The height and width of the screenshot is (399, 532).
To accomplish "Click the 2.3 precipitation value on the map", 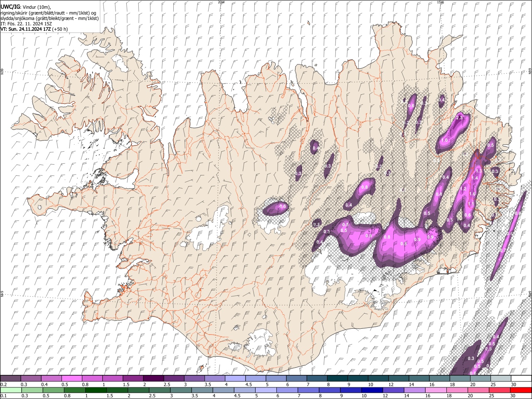I will pyautogui.click(x=459, y=118).
